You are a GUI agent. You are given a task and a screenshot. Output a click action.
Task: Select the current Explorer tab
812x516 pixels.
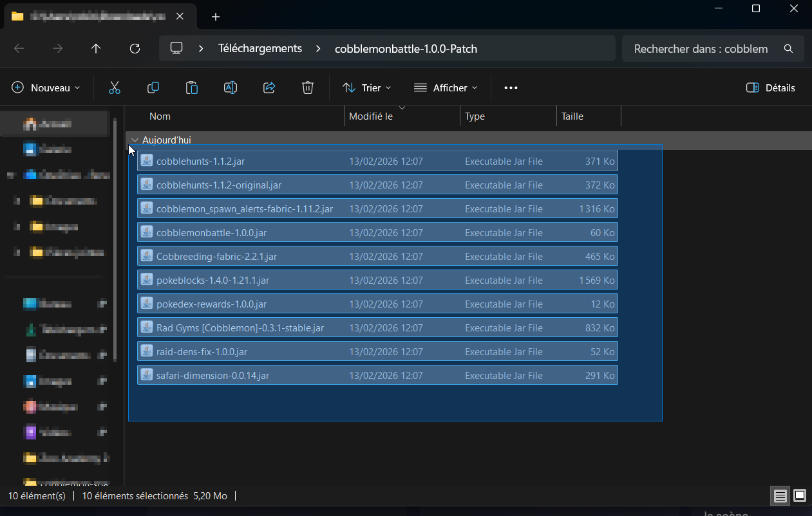(97, 16)
